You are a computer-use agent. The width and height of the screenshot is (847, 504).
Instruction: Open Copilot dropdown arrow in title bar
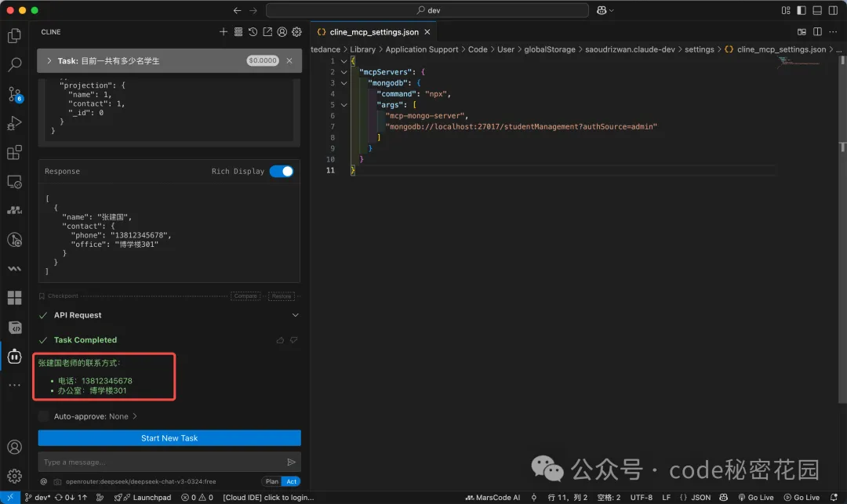[x=611, y=10]
